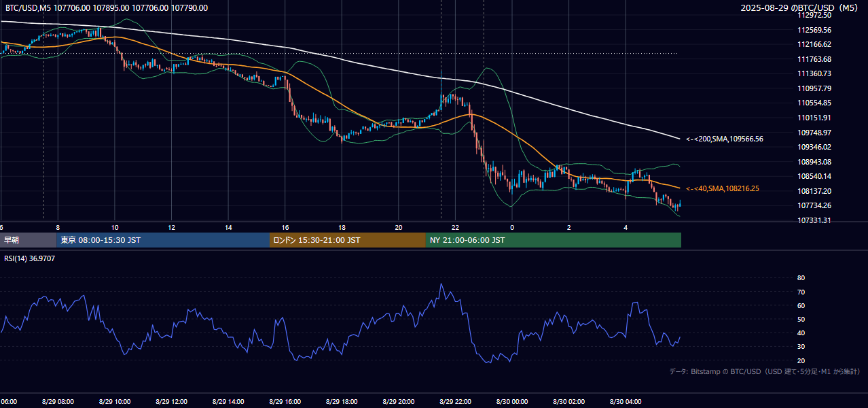Click the RSI axis level 40
The image size is (868, 408).
[x=801, y=333]
